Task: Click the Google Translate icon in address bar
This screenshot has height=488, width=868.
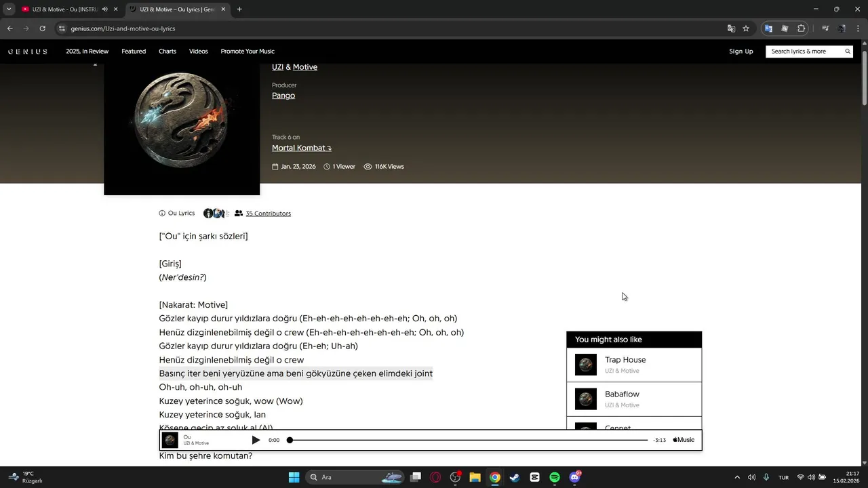Action: pos(731,28)
